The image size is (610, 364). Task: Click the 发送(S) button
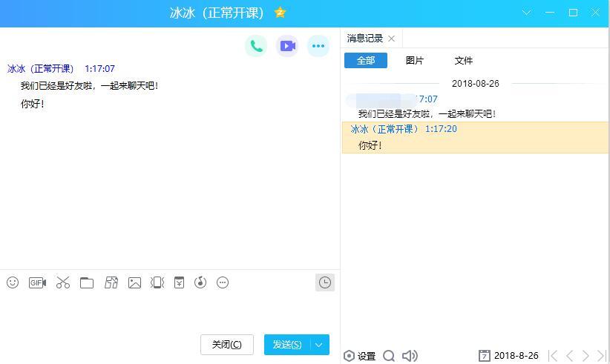286,345
